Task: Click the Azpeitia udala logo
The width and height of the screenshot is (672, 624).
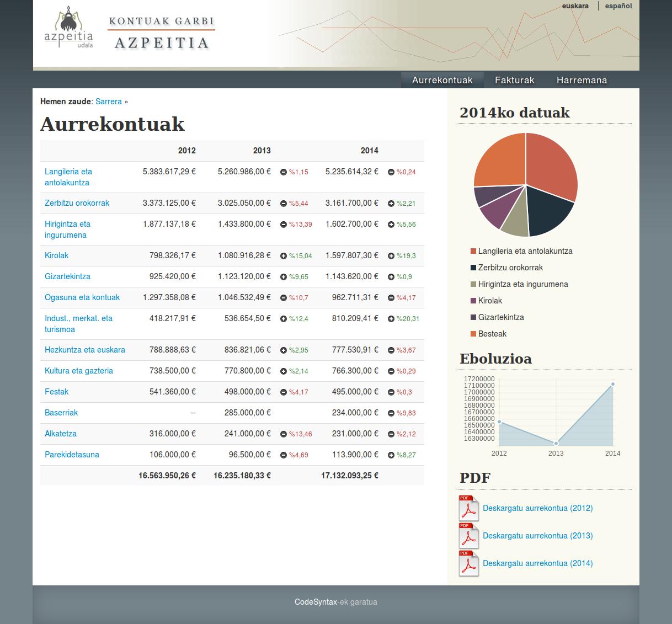Action: click(x=68, y=29)
